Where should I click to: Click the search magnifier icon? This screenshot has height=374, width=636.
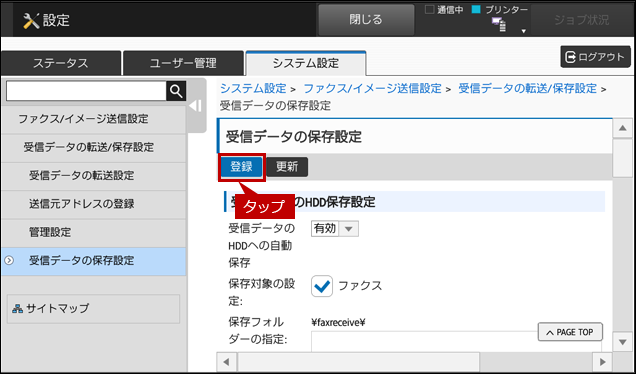176,91
